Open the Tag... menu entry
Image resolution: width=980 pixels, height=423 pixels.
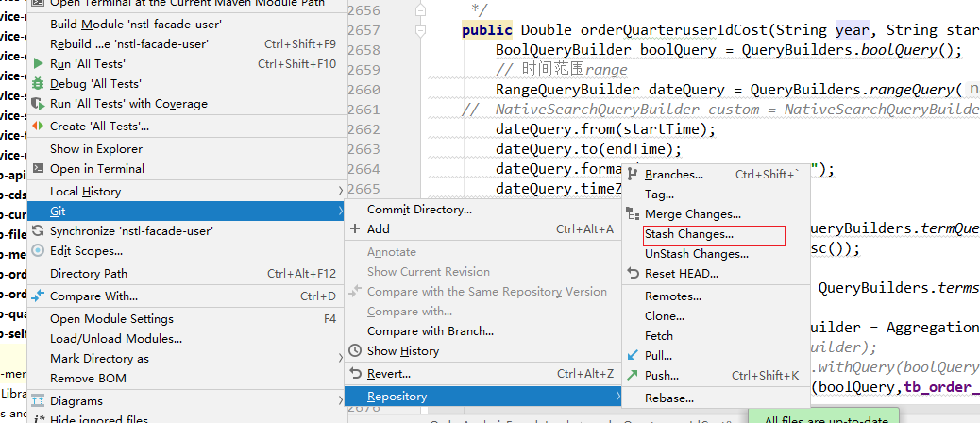click(x=715, y=195)
